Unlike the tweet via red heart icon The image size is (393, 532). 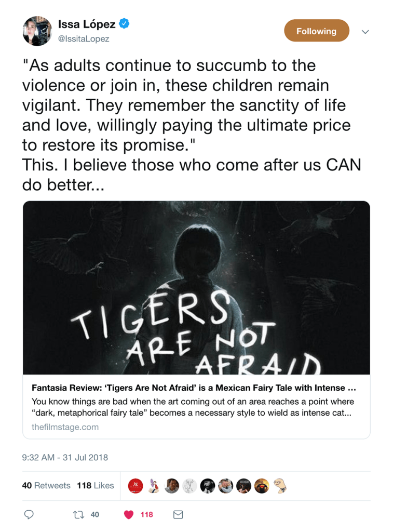129,514
